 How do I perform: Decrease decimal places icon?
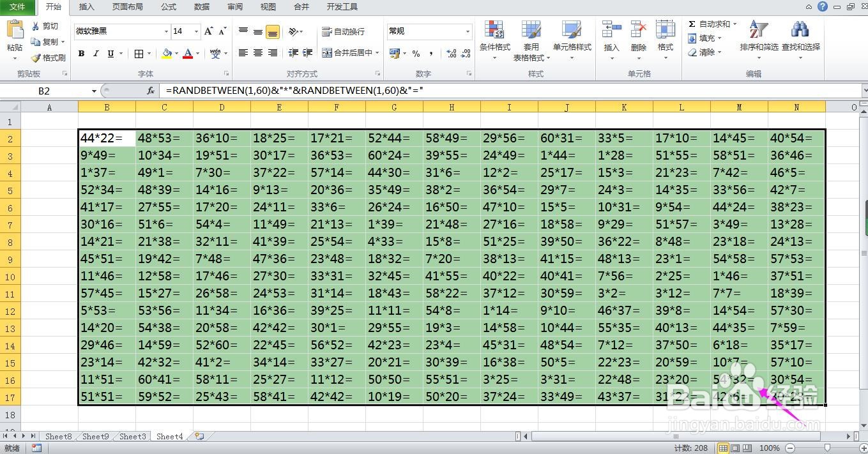[x=467, y=54]
